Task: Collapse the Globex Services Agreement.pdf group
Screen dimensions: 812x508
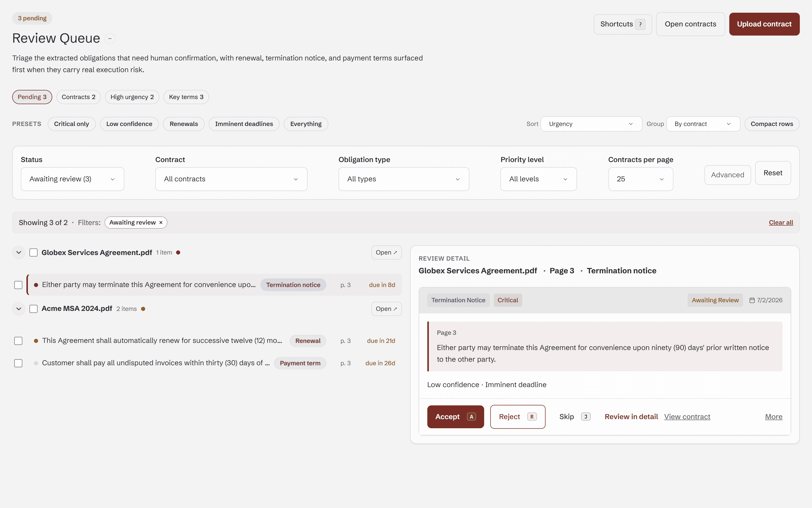Action: 19,253
